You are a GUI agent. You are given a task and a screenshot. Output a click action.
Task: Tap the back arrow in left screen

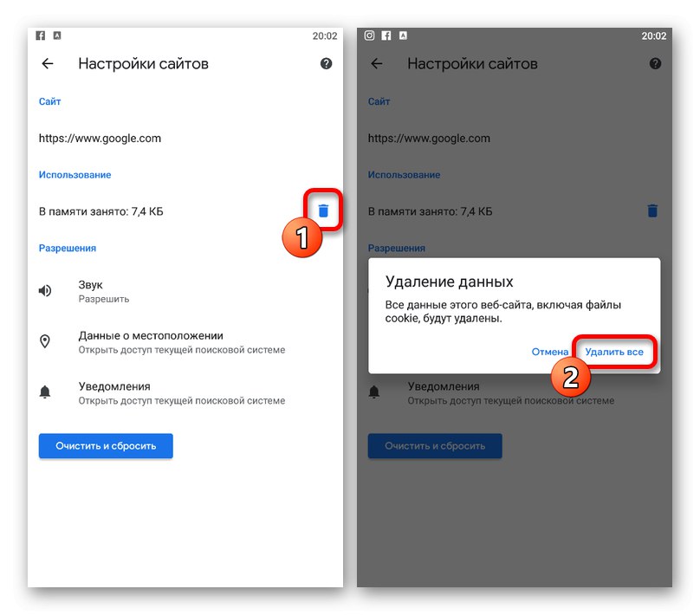point(48,64)
